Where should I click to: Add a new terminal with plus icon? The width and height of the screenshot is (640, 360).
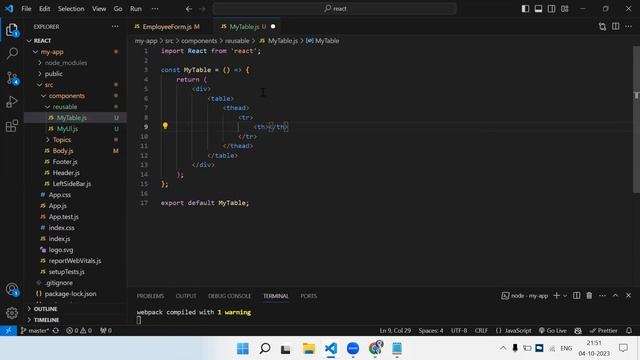[x=556, y=296]
